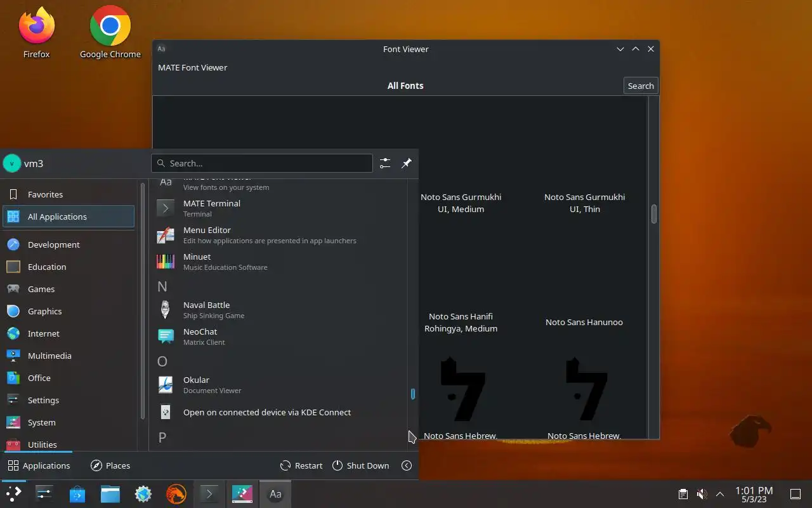The image size is (812, 508).
Task: Open on connected device via KDE Connect
Action: (279, 412)
